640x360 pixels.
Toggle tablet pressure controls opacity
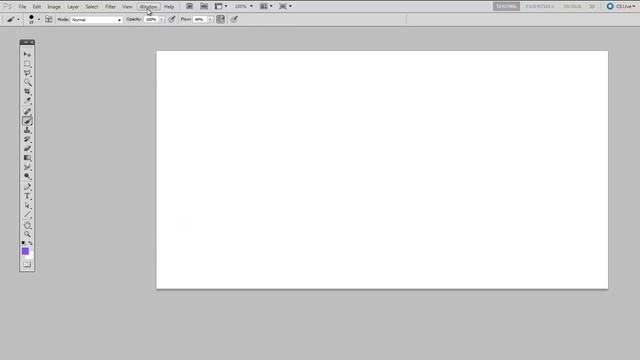172,19
